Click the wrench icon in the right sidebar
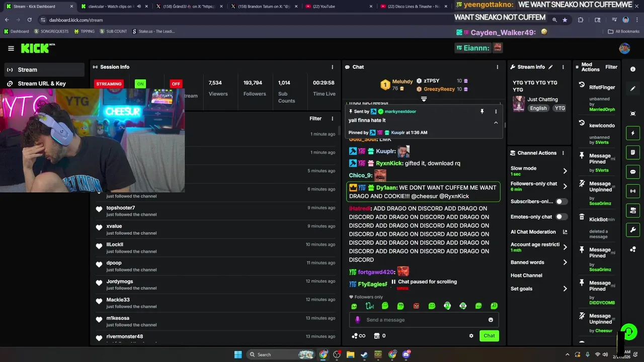 pyautogui.click(x=633, y=230)
